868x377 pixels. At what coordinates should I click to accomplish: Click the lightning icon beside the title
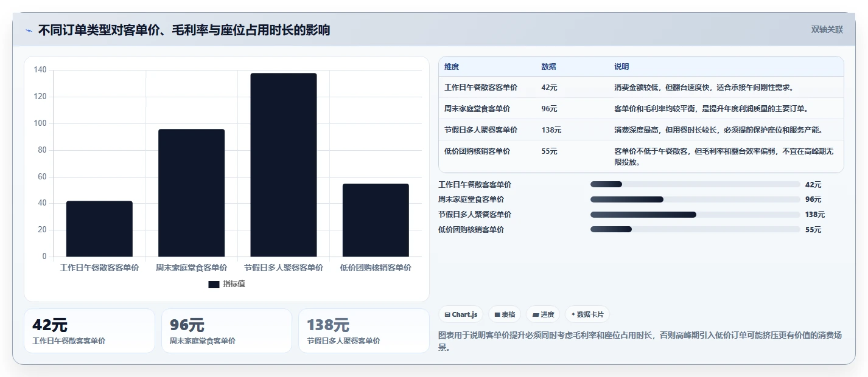pos(29,30)
